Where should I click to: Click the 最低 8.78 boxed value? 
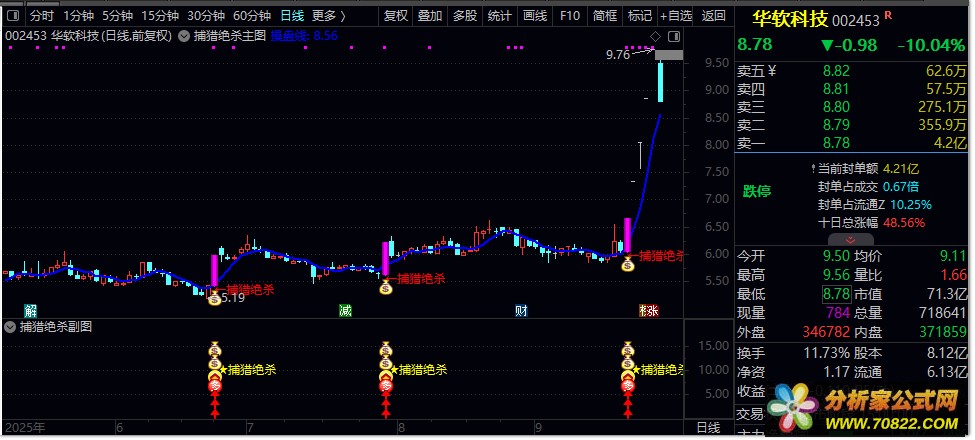[x=836, y=293]
